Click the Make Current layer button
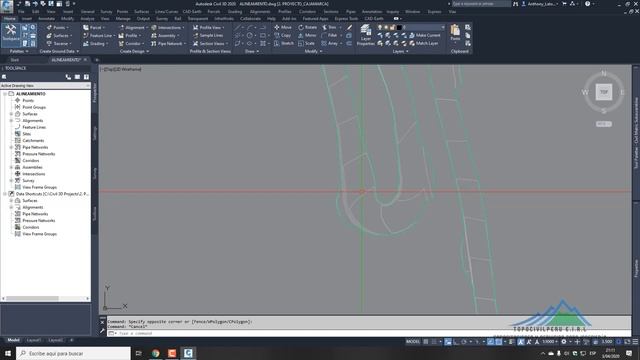 424,36
